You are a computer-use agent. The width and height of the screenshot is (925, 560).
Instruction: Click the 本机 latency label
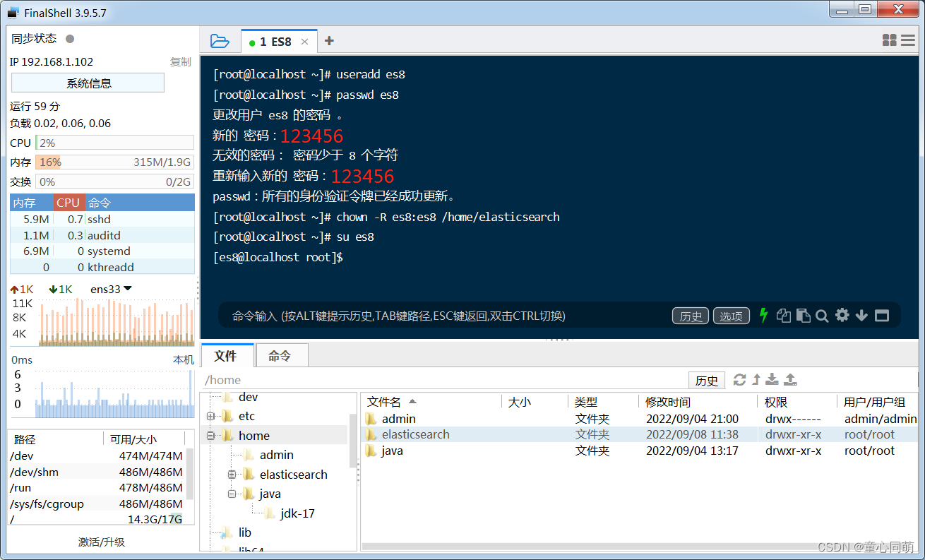click(184, 360)
